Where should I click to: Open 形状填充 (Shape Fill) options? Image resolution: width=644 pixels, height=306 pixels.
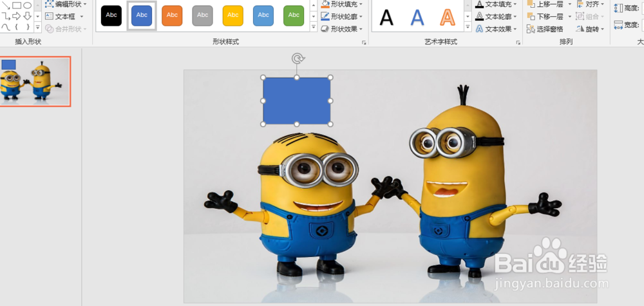(x=342, y=4)
